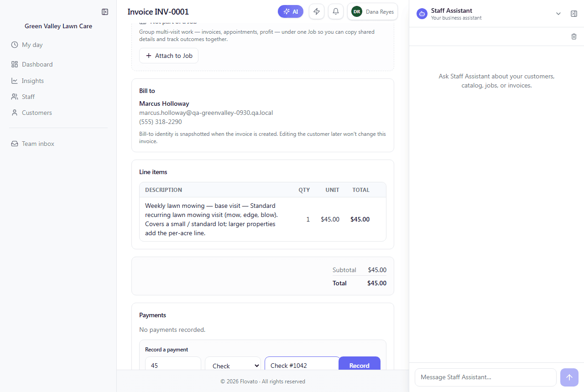Click the Attach to Job button
The height and width of the screenshot is (392, 584).
(169, 56)
